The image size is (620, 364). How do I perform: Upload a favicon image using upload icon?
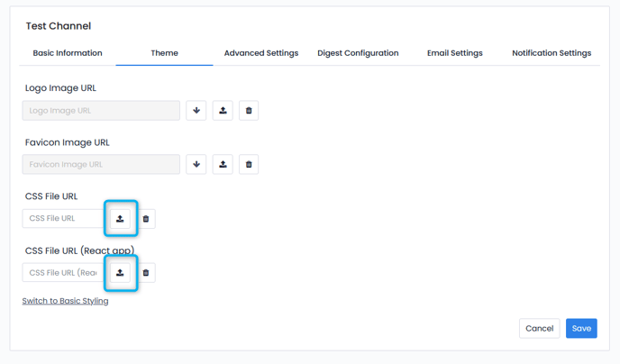coord(223,165)
